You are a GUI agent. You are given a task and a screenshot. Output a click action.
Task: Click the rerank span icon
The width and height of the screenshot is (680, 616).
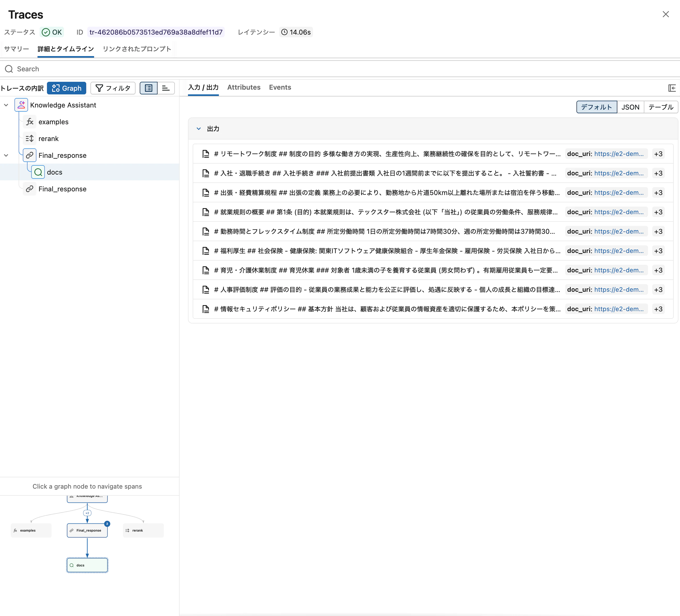pyautogui.click(x=30, y=139)
